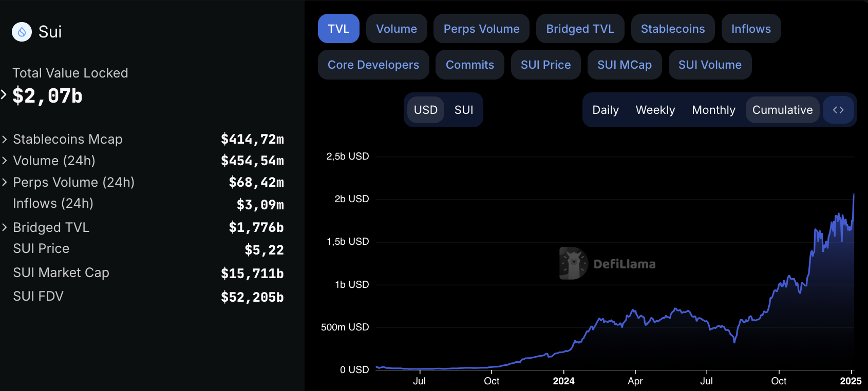
Task: Click the $5,22 price value
Action: (264, 250)
